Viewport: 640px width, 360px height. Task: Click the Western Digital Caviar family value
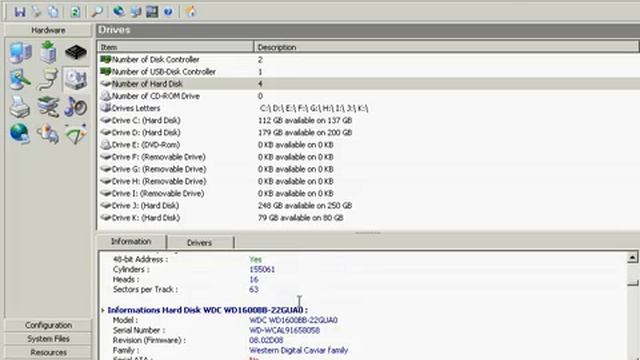point(298,350)
